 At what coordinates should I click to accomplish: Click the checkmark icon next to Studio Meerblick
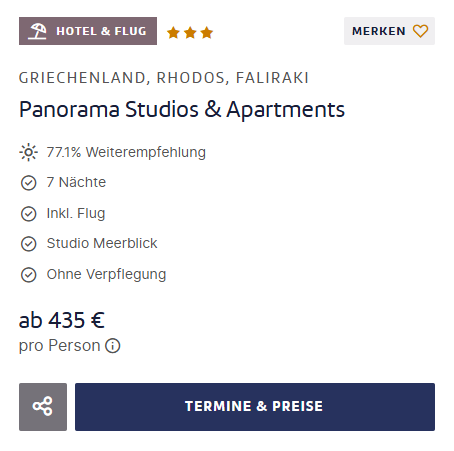(29, 244)
